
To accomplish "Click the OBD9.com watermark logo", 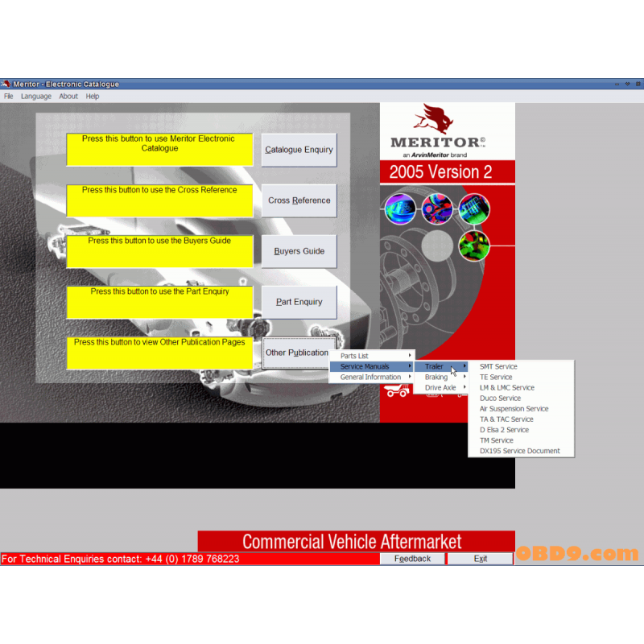I will (x=579, y=554).
